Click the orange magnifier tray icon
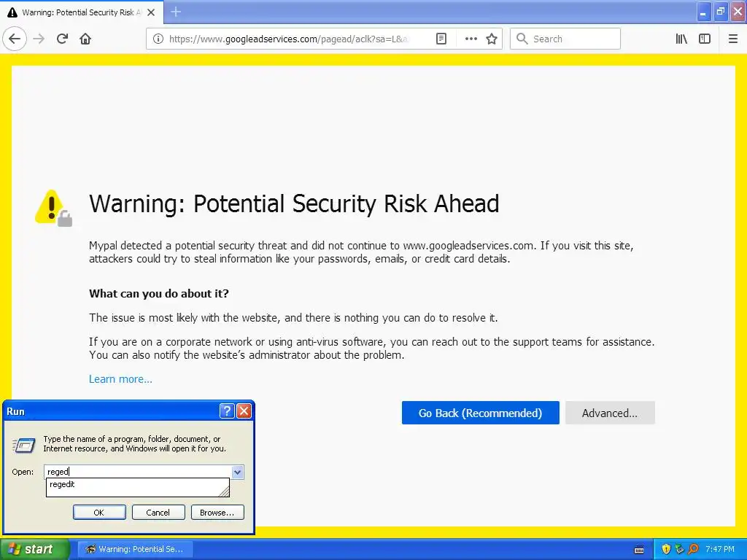The height and width of the screenshot is (560, 747). click(693, 549)
